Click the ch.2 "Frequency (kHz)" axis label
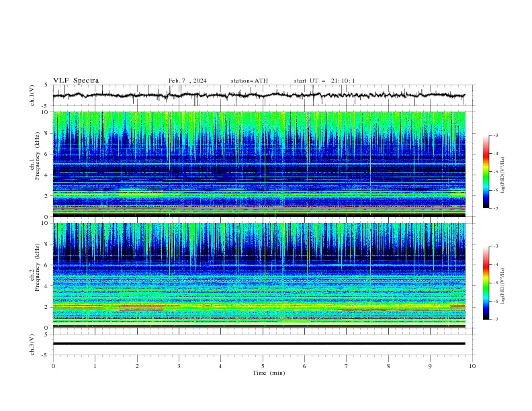532x411 pixels. tap(37, 267)
